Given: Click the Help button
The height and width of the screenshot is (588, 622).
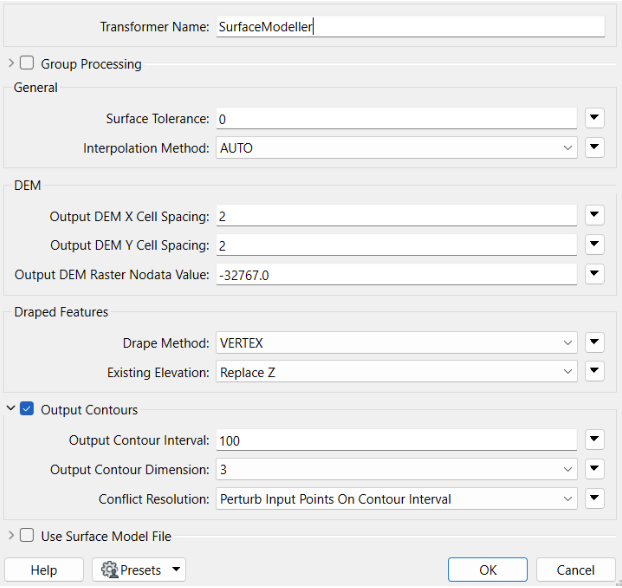Looking at the screenshot, I should click(x=44, y=570).
